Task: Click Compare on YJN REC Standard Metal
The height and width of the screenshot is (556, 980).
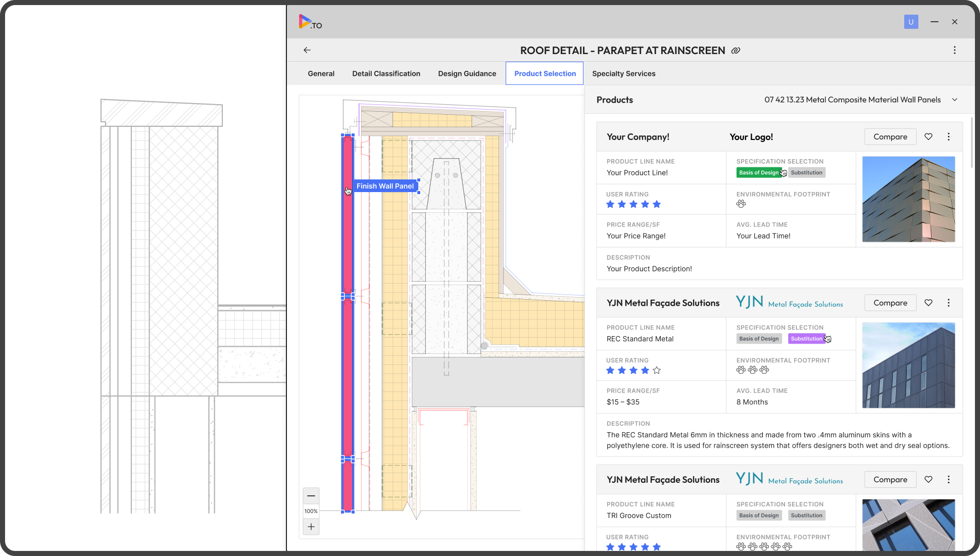Action: point(890,303)
